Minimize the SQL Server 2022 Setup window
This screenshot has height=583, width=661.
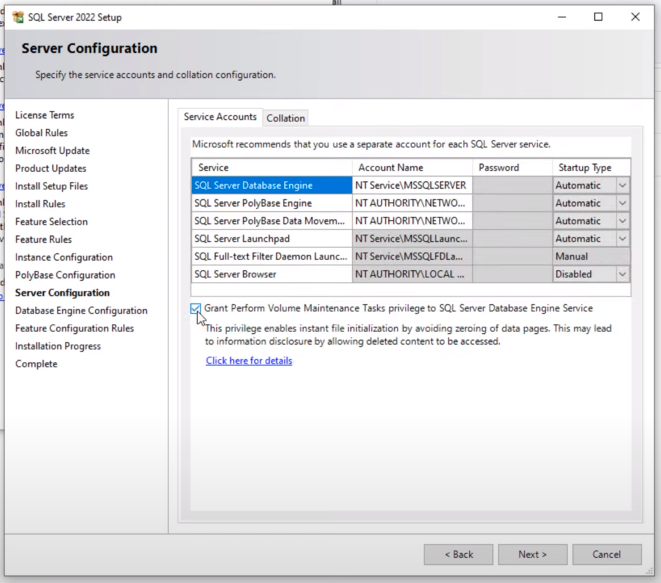[562, 17]
